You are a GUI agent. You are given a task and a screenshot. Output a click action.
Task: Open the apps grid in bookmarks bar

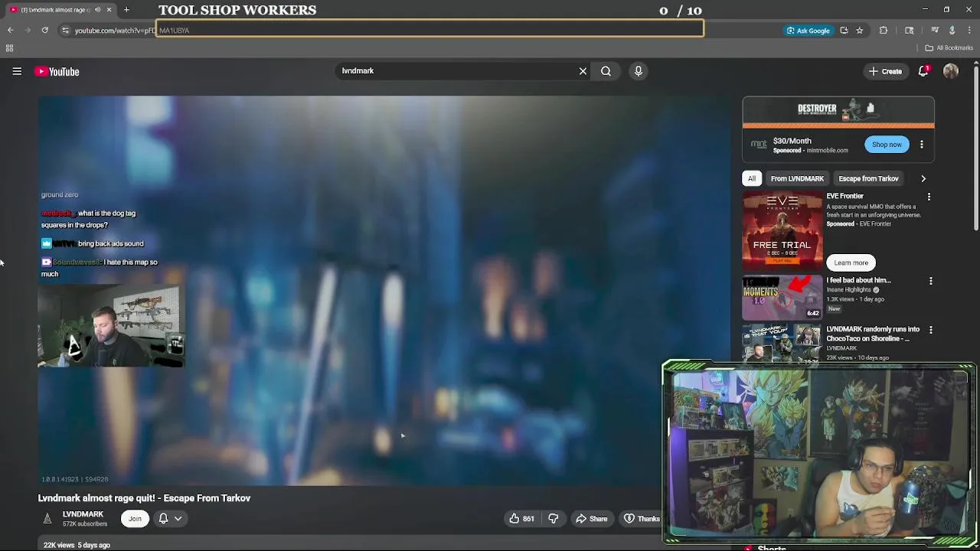click(9, 47)
